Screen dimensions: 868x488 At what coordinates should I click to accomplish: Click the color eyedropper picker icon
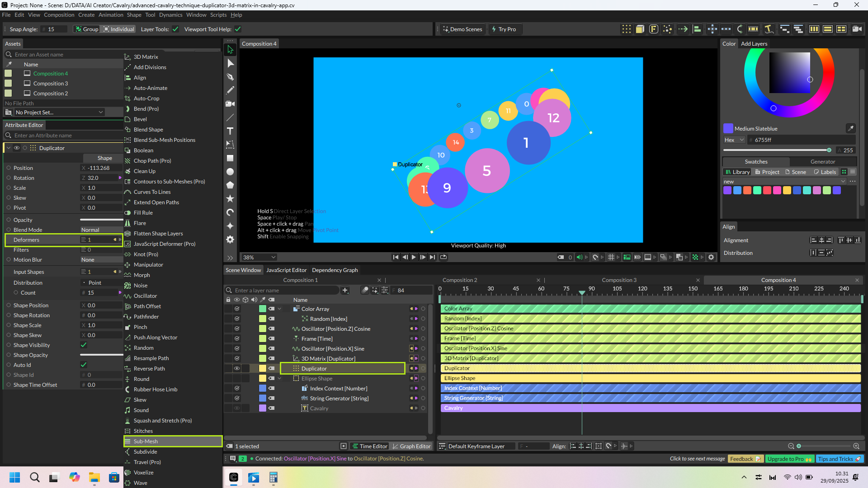click(850, 128)
